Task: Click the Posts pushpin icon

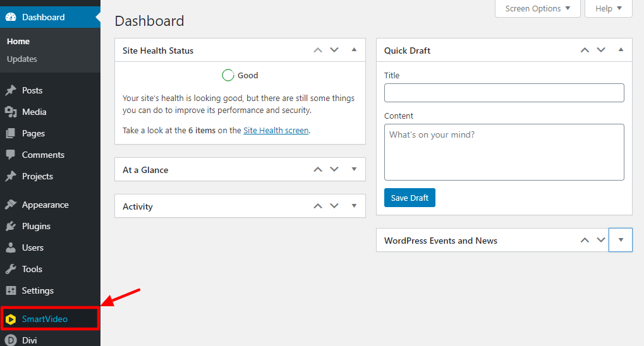Action: tap(11, 90)
